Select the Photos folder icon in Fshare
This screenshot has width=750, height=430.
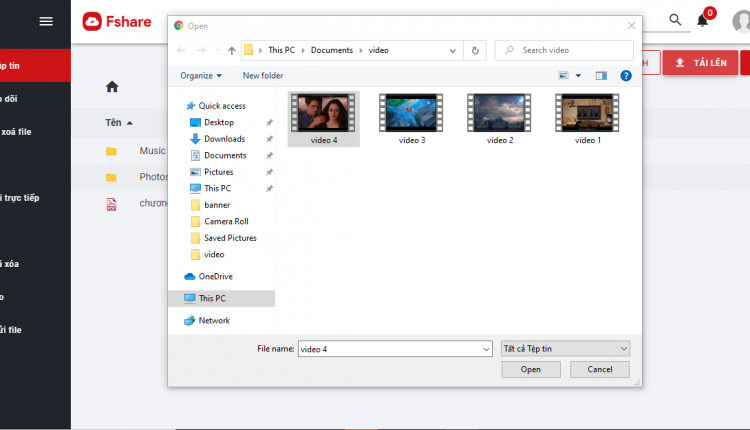point(111,177)
